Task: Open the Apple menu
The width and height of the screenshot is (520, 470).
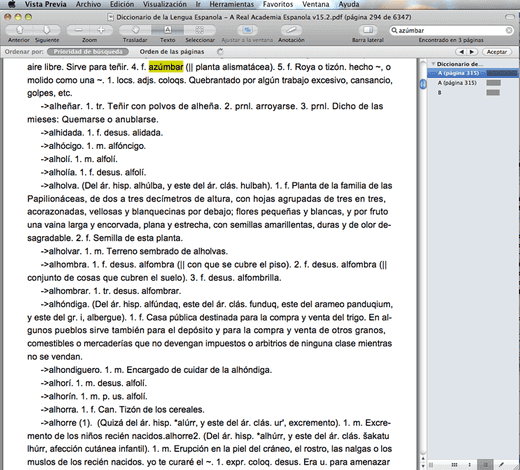Action: point(12,4)
